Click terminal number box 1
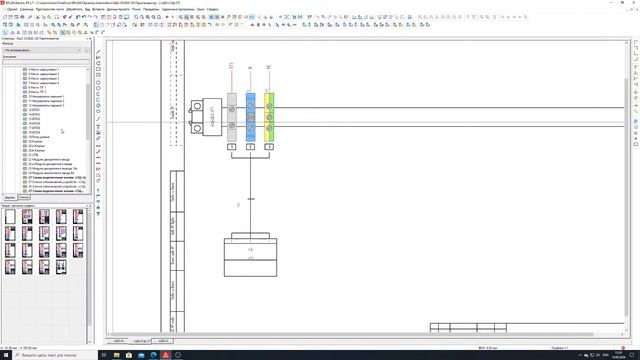 pyautogui.click(x=231, y=147)
